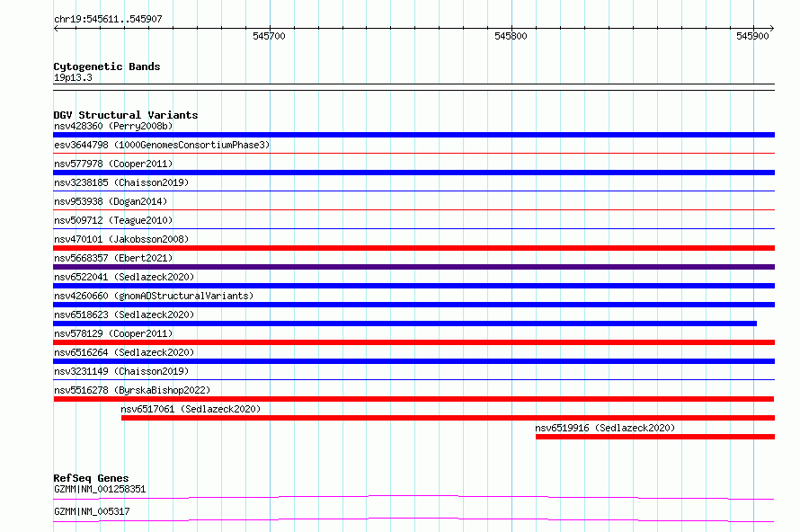Image resolution: width=800 pixels, height=532 pixels.
Task: Select the blue bar under nsv6522041
Action: point(413,286)
